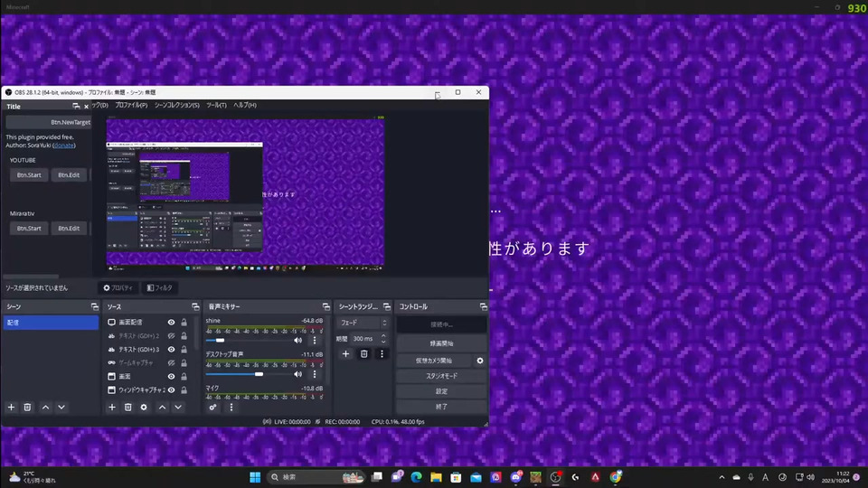Undock the Scenes panel
Image resolution: width=868 pixels, height=488 pixels.
[x=95, y=306]
